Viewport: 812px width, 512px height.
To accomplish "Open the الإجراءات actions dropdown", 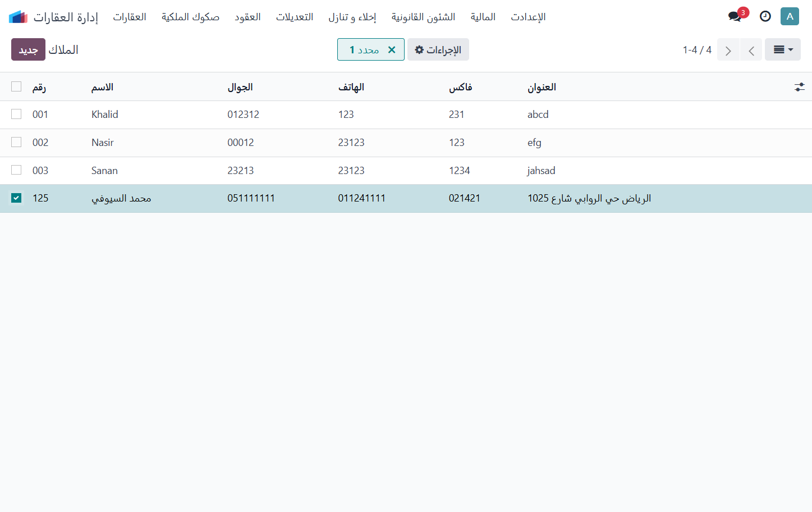I will tap(438, 49).
